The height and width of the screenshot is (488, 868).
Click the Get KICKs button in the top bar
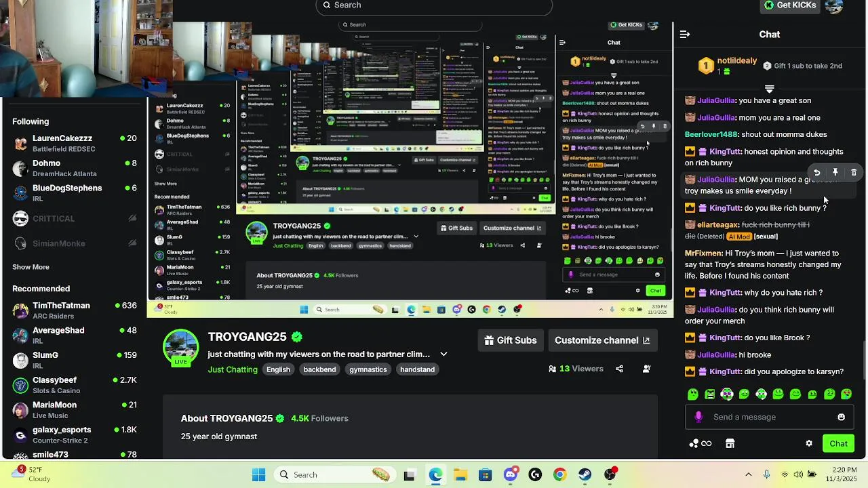coord(789,5)
